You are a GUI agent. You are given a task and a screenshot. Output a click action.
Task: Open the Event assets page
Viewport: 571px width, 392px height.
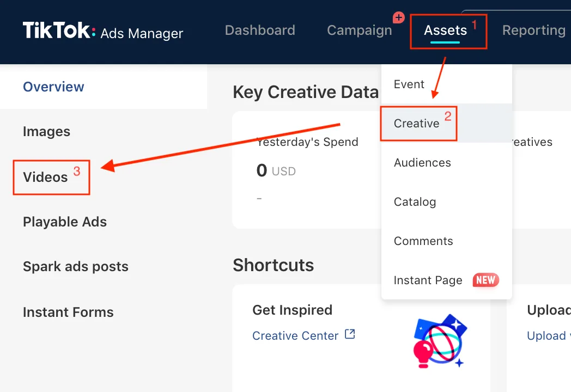point(409,84)
